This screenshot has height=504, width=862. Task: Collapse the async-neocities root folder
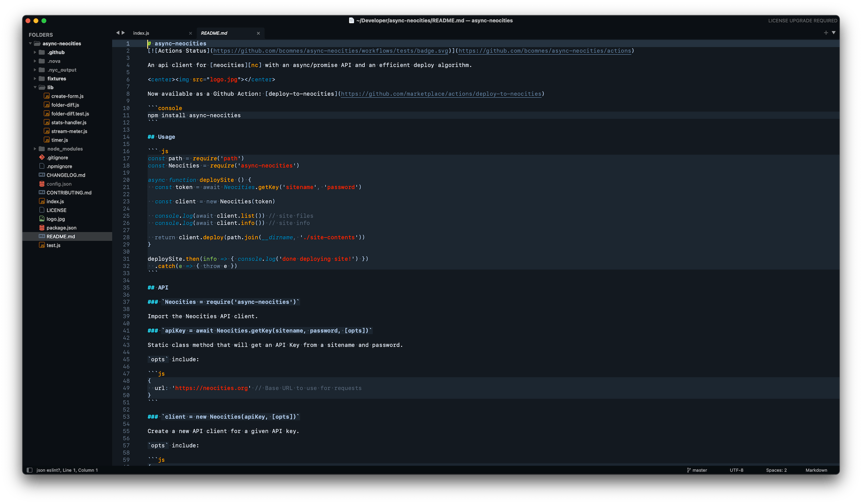pyautogui.click(x=30, y=43)
